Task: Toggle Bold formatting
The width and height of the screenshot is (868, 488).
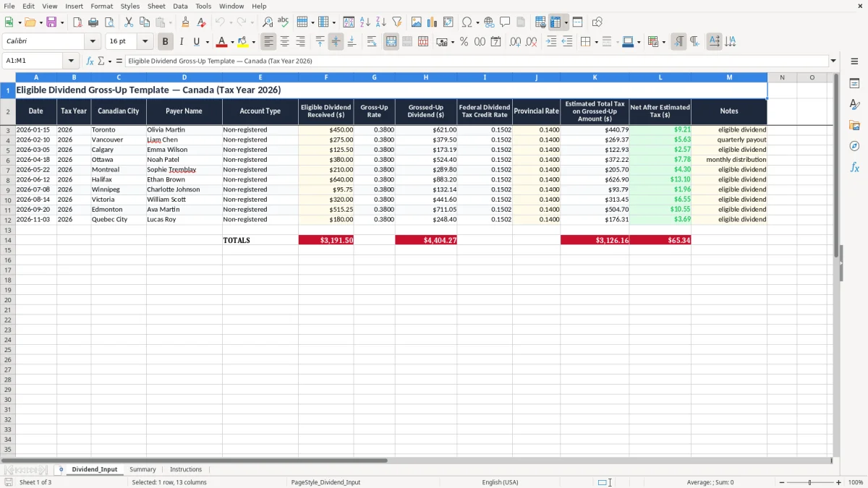Action: tap(166, 42)
